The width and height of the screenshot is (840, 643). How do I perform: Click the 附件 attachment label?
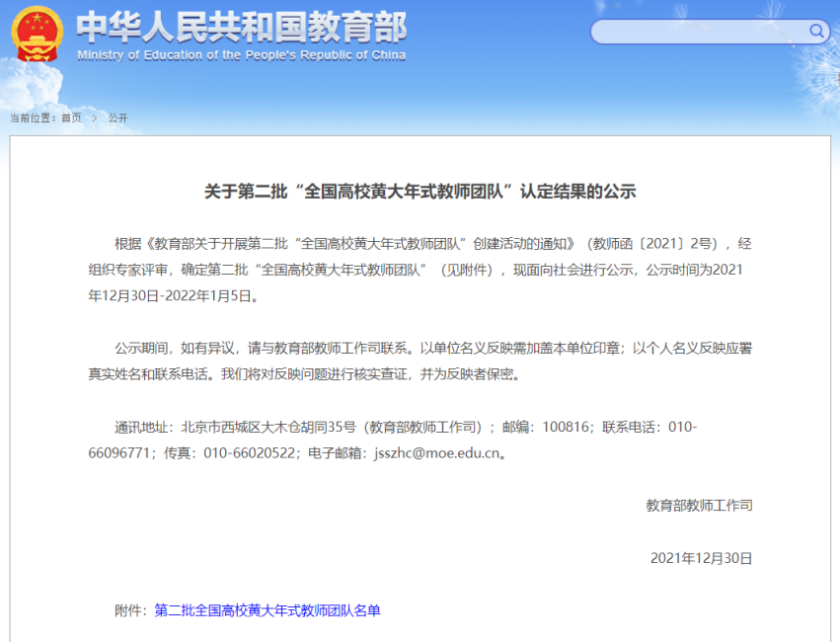point(131,610)
